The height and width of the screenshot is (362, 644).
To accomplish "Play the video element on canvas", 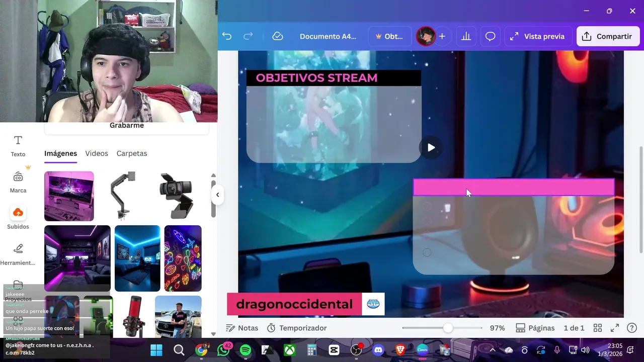I will point(431,147).
